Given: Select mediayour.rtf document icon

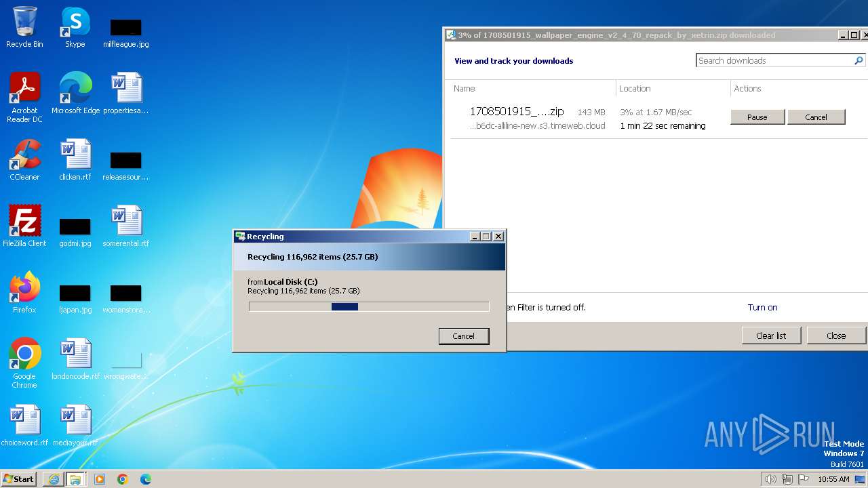Looking at the screenshot, I should pyautogui.click(x=75, y=426).
